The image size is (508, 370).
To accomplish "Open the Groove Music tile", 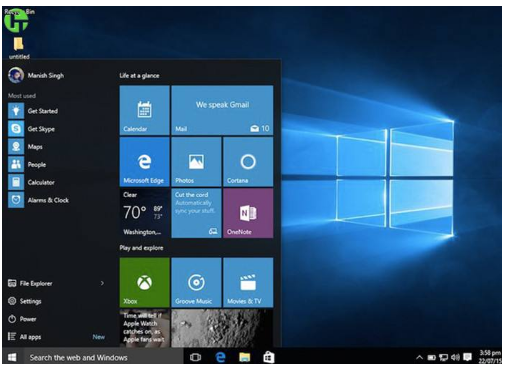I will [196, 282].
